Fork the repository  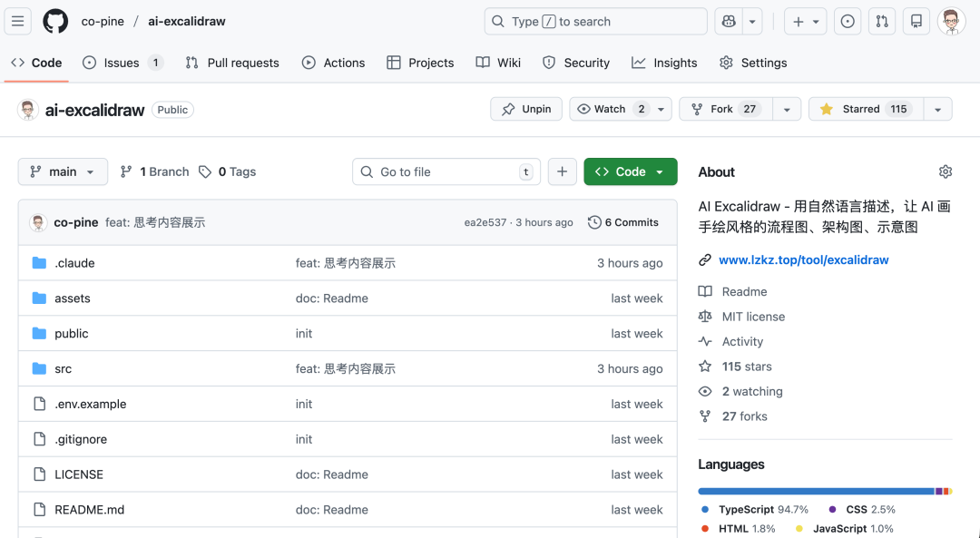(726, 109)
